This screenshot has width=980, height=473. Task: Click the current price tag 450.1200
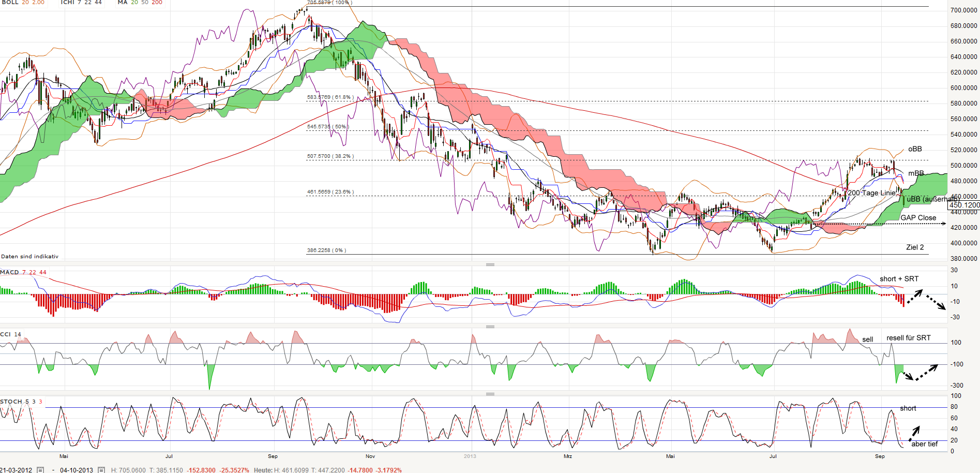(x=964, y=205)
